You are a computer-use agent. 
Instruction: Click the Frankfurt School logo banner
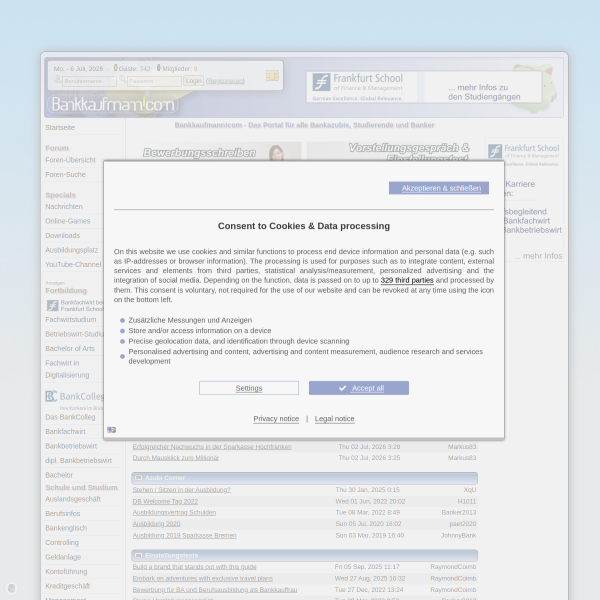click(x=362, y=87)
